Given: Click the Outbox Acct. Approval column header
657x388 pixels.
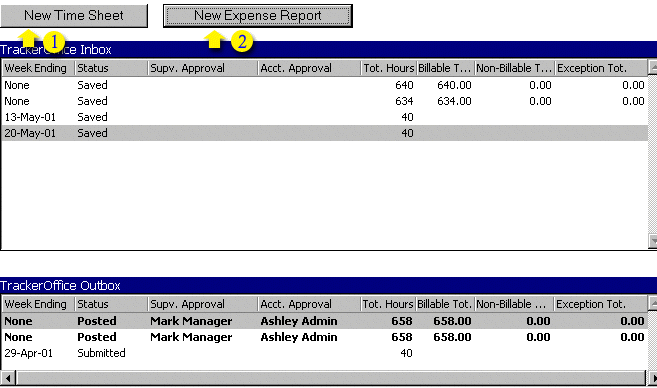Looking at the screenshot, I should (309, 304).
